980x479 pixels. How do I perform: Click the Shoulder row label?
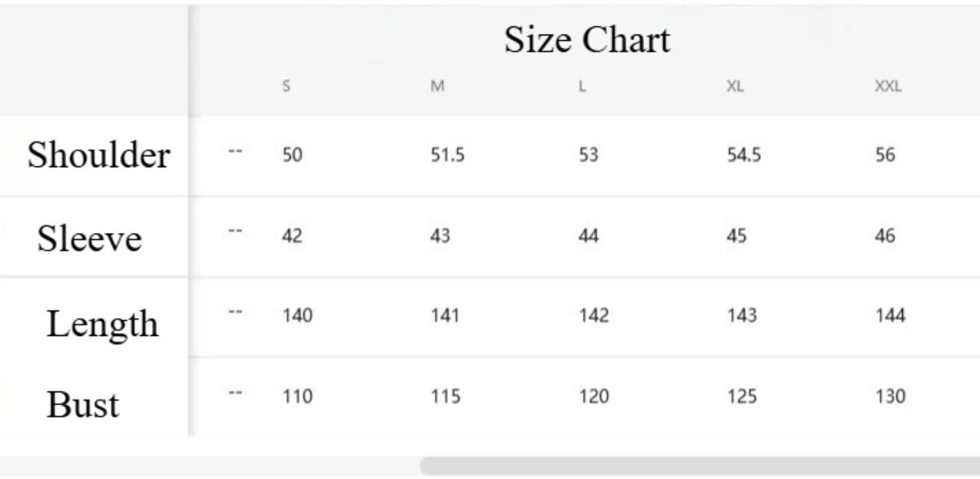(x=99, y=154)
